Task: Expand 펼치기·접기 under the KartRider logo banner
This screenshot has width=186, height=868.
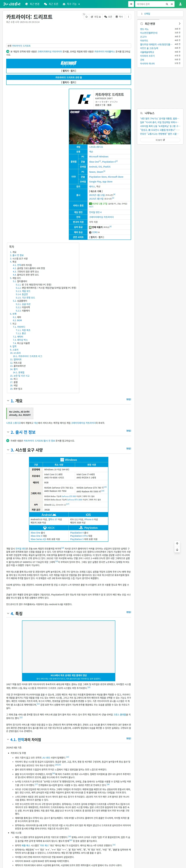Action: (69, 71)
